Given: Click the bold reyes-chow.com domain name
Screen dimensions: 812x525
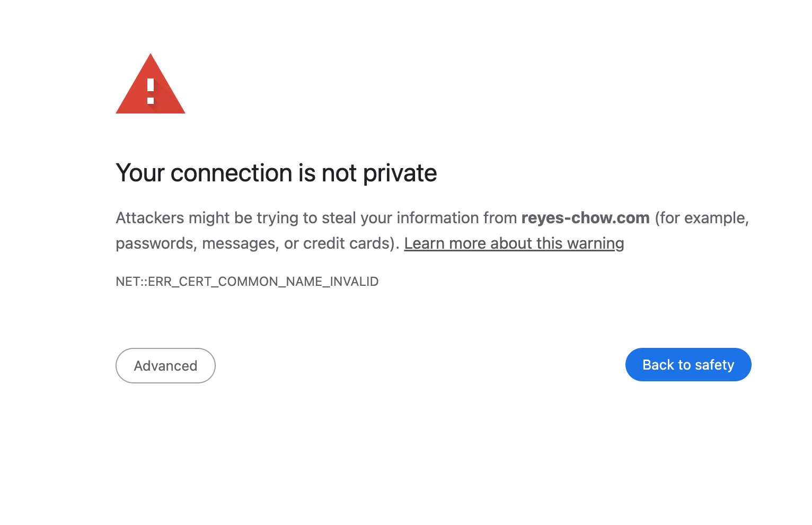Looking at the screenshot, I should click(x=585, y=218).
